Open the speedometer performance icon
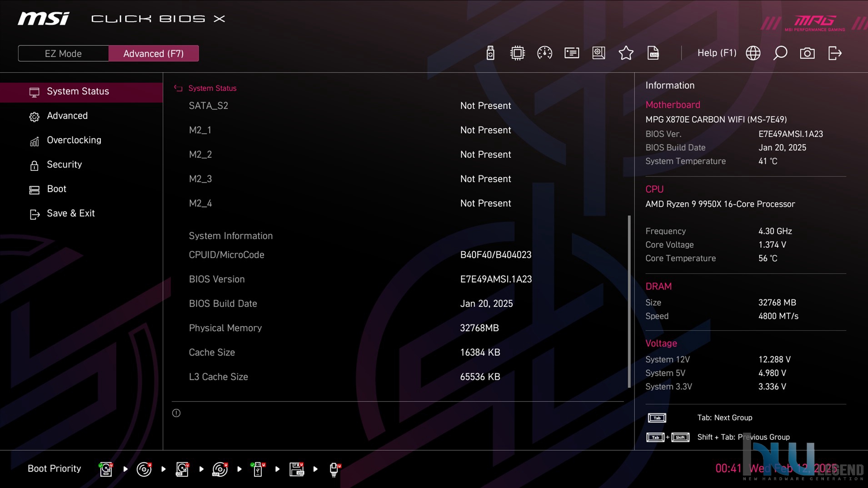 (544, 53)
